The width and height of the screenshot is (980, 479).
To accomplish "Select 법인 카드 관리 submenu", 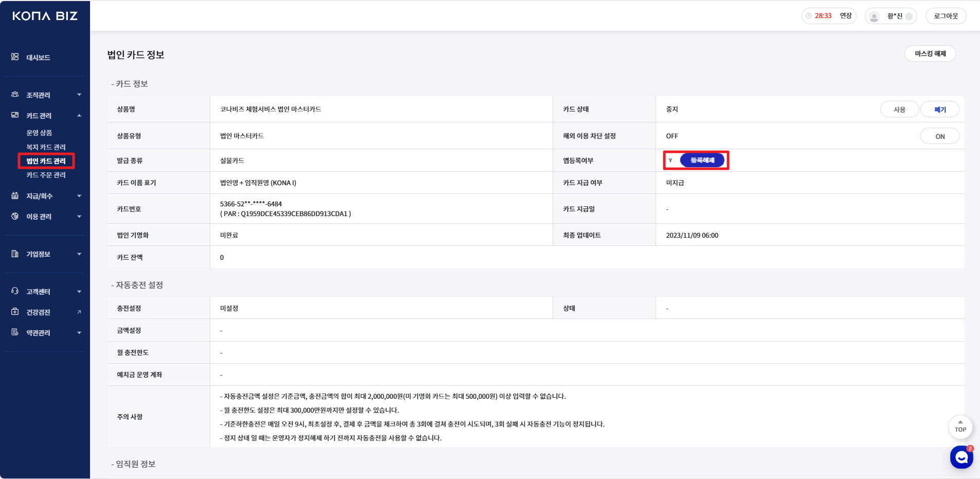I will [46, 161].
